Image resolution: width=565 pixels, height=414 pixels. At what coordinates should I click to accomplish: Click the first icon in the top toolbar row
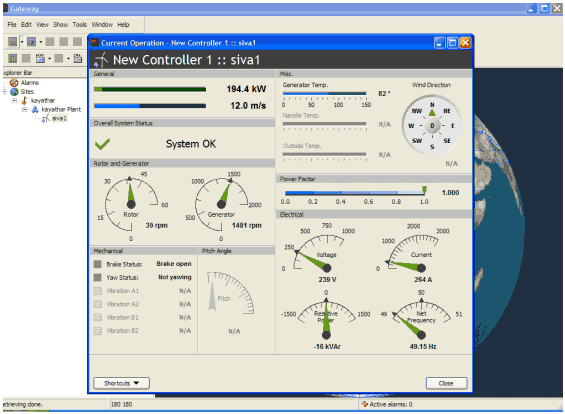tap(13, 42)
